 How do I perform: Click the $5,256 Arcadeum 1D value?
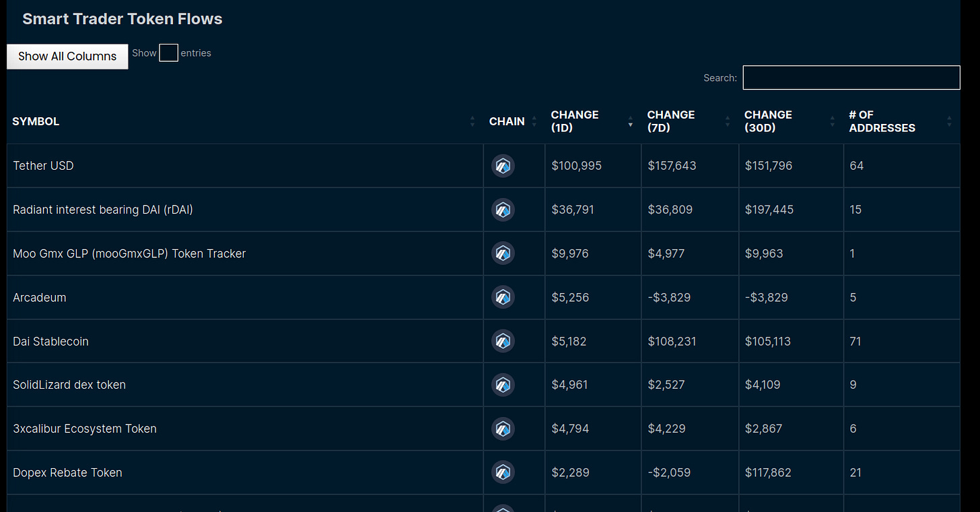tap(570, 297)
